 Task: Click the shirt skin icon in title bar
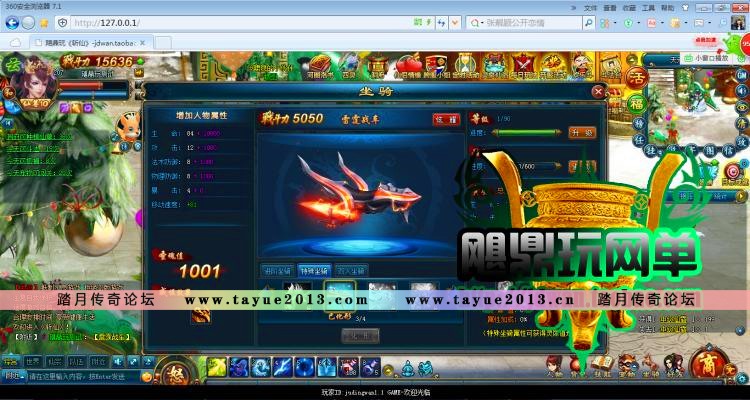click(685, 8)
